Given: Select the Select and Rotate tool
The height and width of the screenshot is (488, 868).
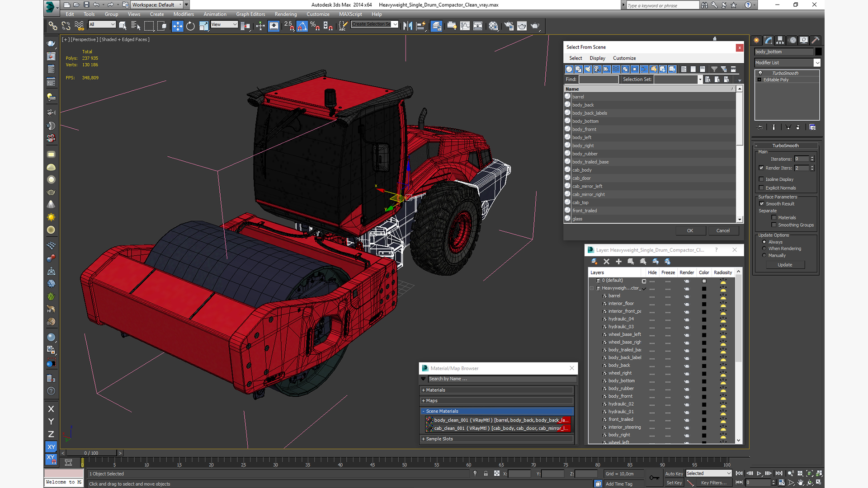Looking at the screenshot, I should [190, 26].
